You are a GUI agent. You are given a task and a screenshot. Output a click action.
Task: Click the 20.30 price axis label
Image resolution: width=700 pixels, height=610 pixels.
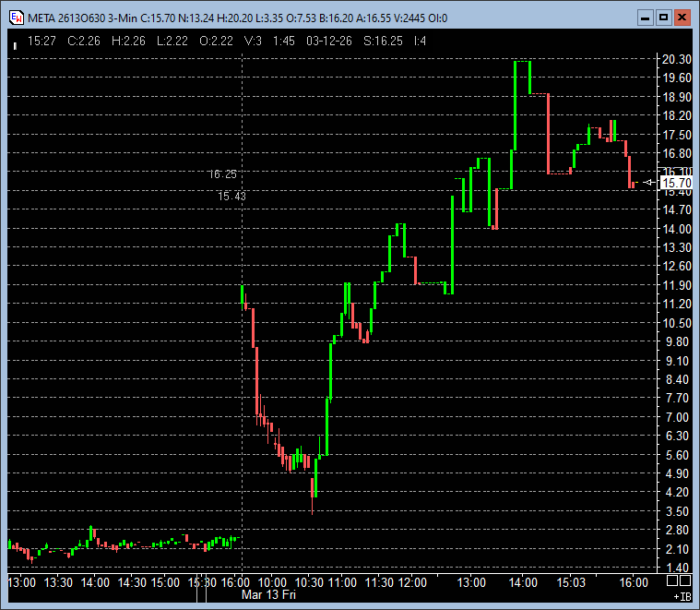(x=676, y=59)
